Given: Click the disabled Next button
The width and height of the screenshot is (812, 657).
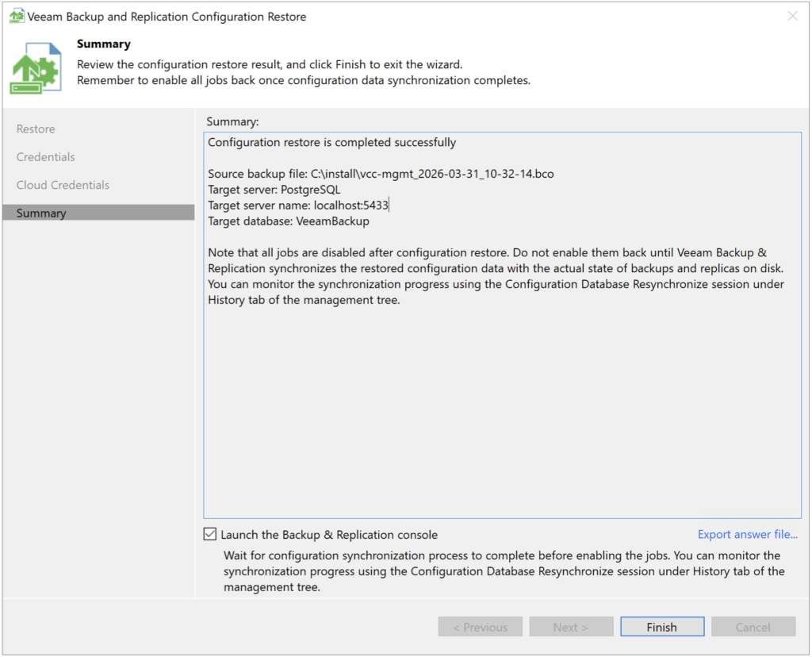Looking at the screenshot, I should (571, 627).
